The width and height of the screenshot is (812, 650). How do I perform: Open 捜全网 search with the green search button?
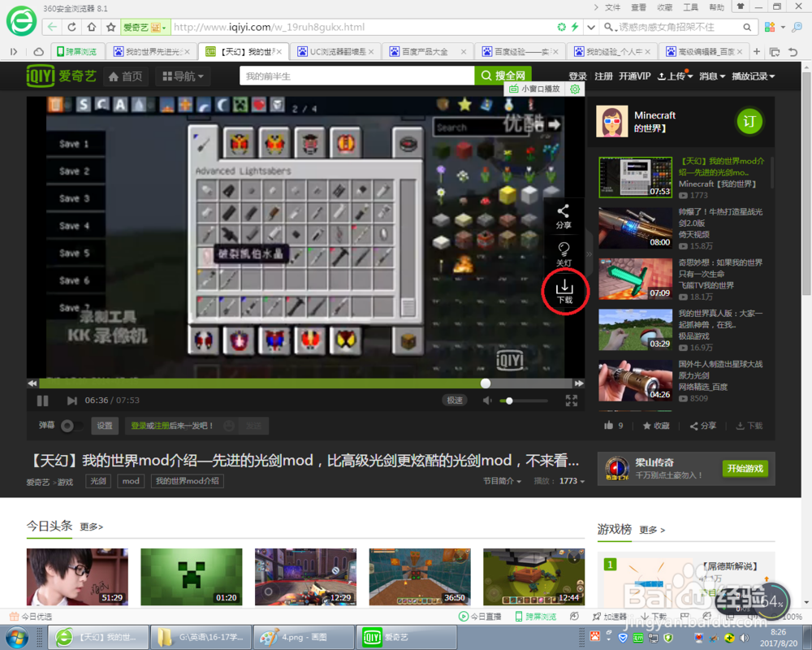click(503, 74)
